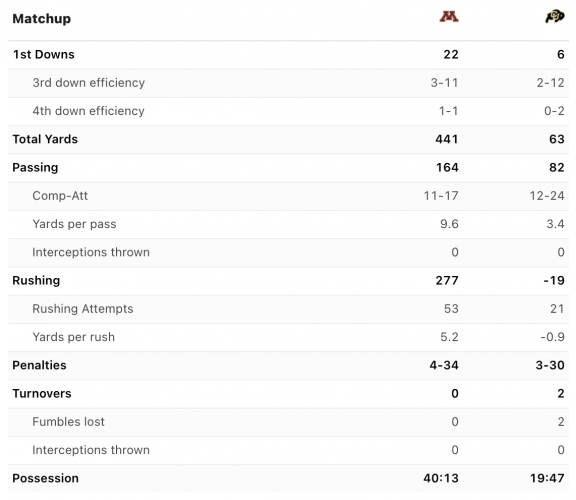Select the Possession row label
The width and height of the screenshot is (576, 500).
[x=46, y=478]
